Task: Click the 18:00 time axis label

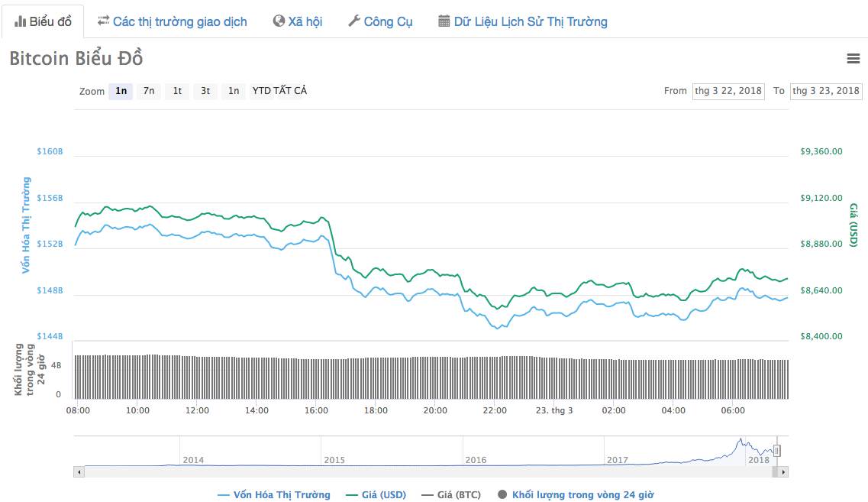Action: click(376, 410)
